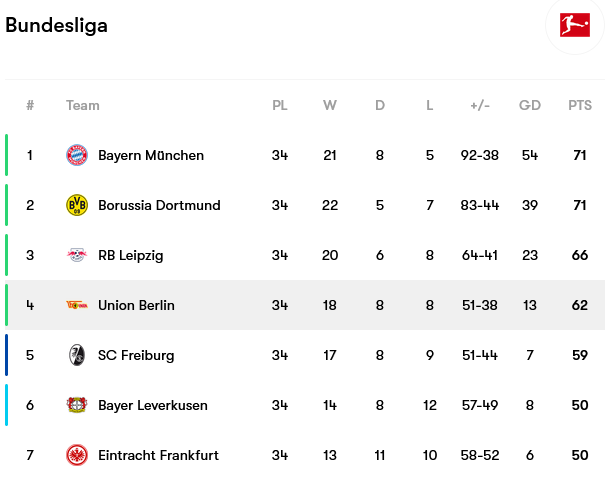This screenshot has height=478, width=611.
Task: Click the Team column header
Action: tap(83, 105)
